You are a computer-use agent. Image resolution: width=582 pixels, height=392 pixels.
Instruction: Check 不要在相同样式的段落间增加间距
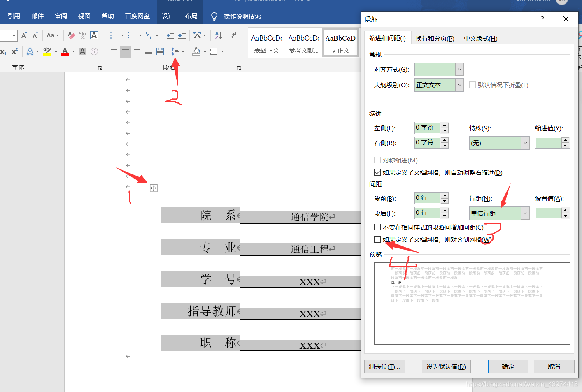point(377,227)
